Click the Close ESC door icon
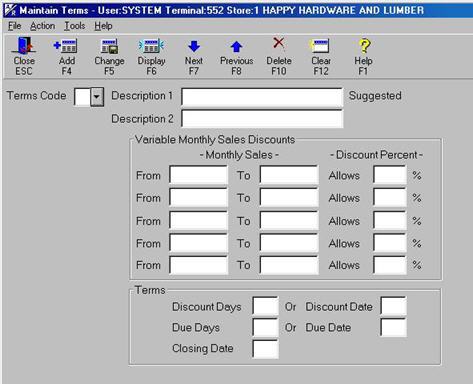 [24, 46]
